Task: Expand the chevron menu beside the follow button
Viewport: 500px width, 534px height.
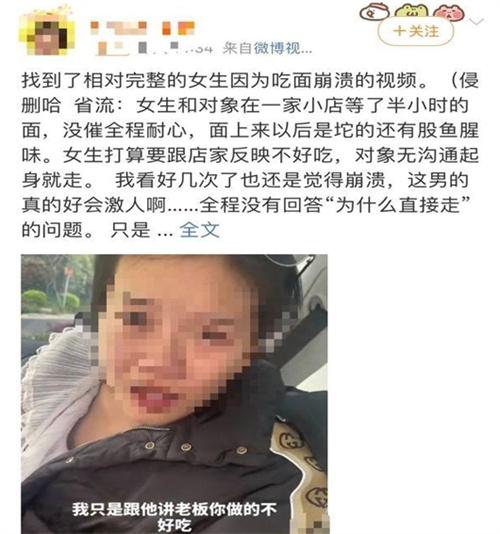Action: click(x=476, y=22)
